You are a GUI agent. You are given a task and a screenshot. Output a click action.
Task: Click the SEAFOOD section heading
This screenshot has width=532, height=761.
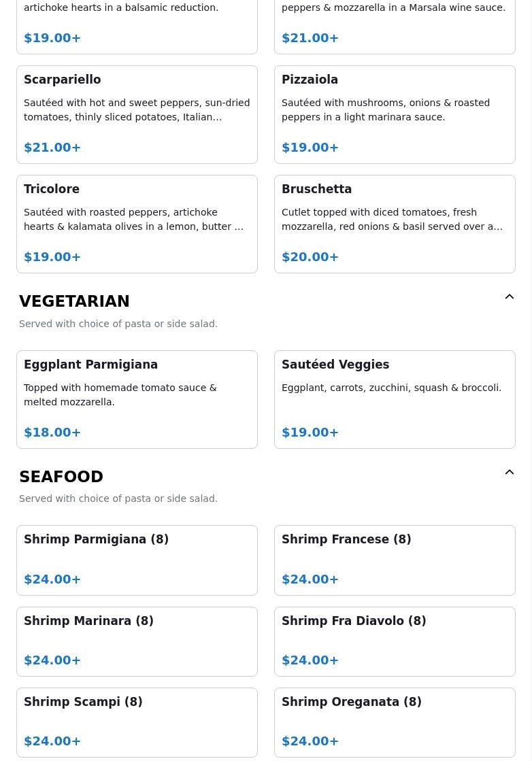click(x=61, y=477)
